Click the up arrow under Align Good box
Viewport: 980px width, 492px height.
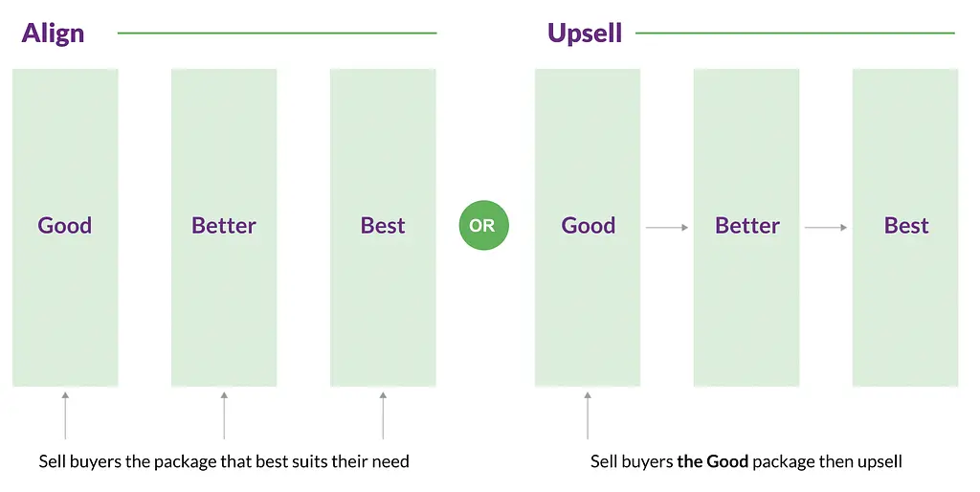pos(65,415)
